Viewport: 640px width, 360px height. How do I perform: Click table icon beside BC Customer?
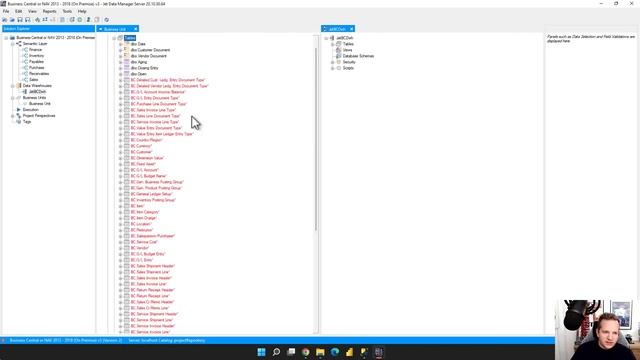[x=127, y=152]
